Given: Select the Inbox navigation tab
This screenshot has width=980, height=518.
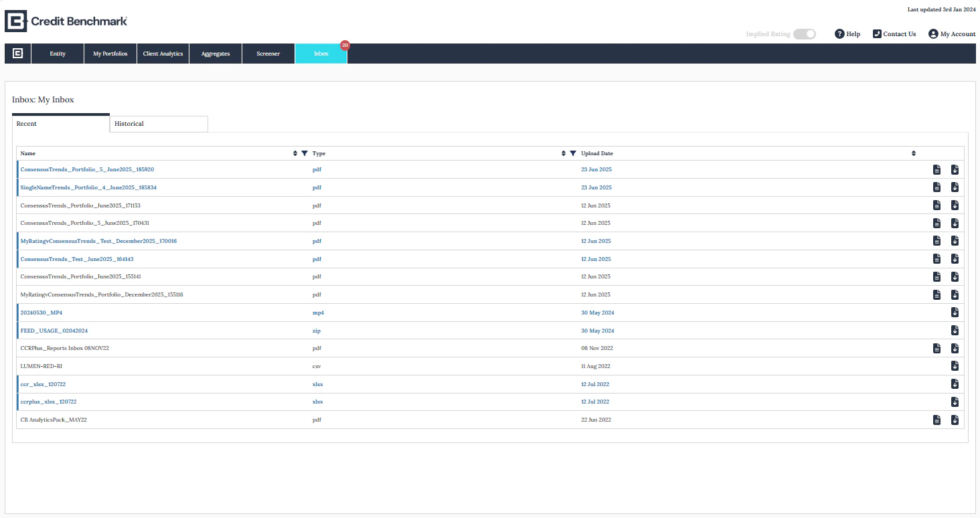Looking at the screenshot, I should pos(321,54).
